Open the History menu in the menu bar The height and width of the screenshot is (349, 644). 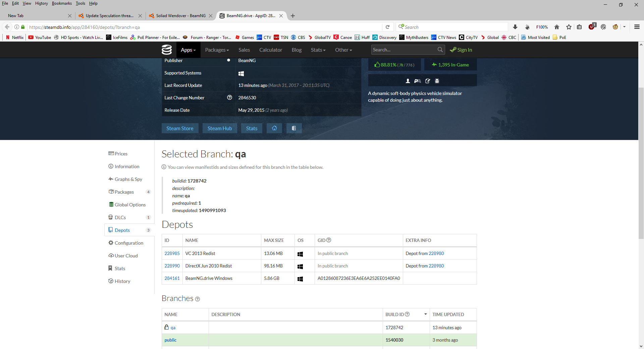42,3
